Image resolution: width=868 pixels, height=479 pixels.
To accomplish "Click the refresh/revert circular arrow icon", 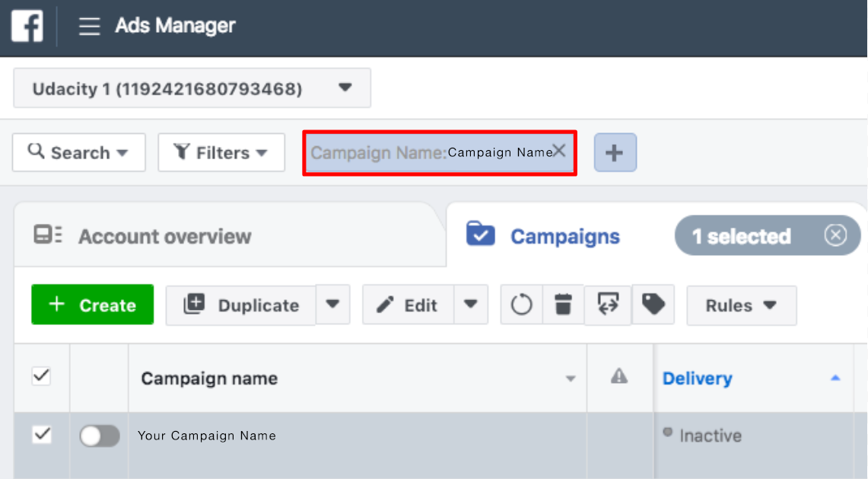I will [521, 305].
